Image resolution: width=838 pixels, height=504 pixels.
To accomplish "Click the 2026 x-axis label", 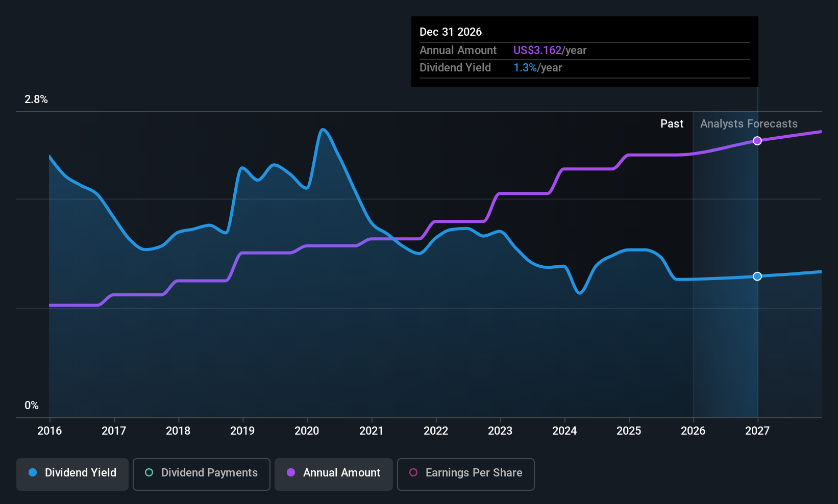I will [x=693, y=431].
